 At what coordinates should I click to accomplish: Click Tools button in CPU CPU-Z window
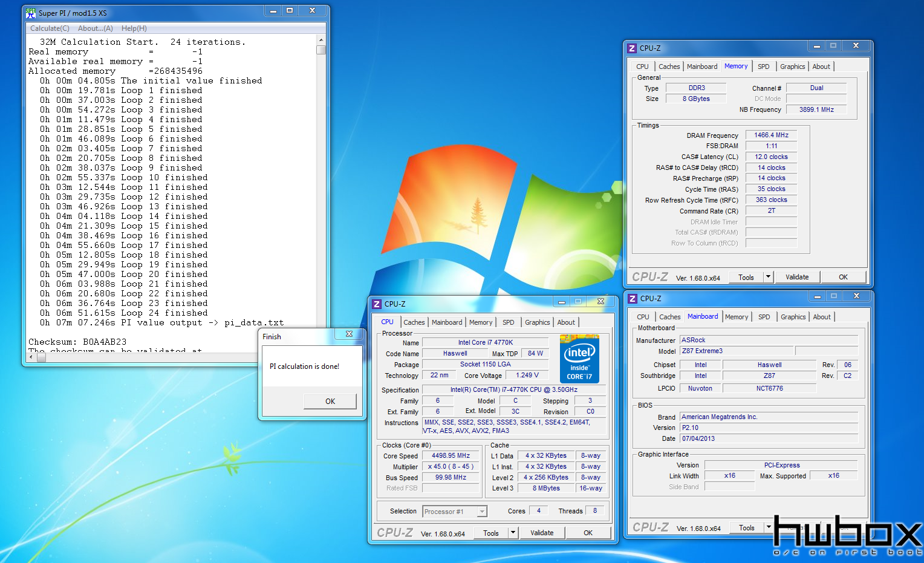491,533
